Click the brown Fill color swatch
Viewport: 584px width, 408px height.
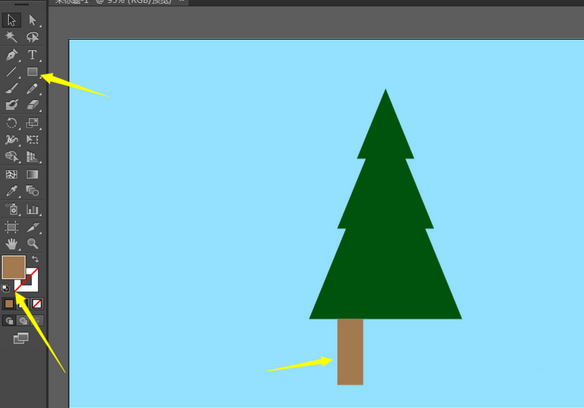point(14,267)
